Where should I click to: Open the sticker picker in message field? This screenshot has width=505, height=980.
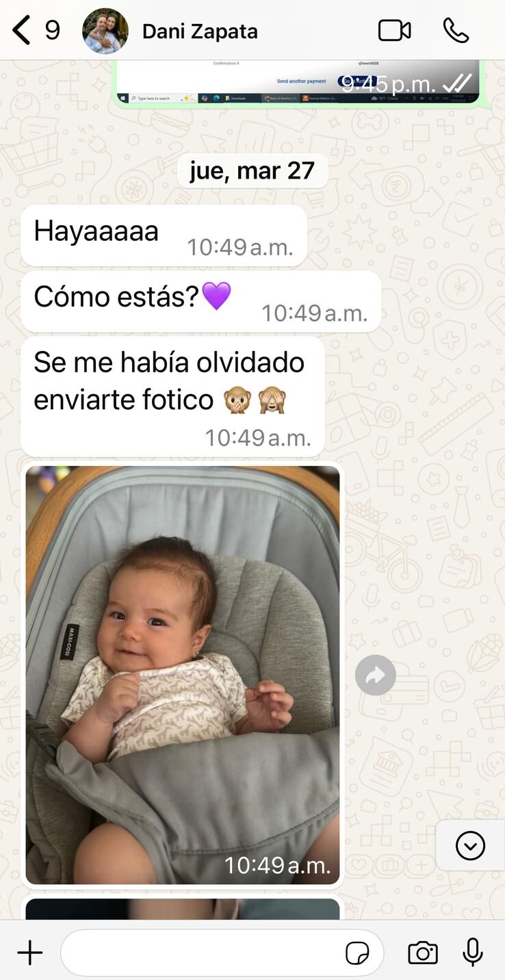point(357,953)
